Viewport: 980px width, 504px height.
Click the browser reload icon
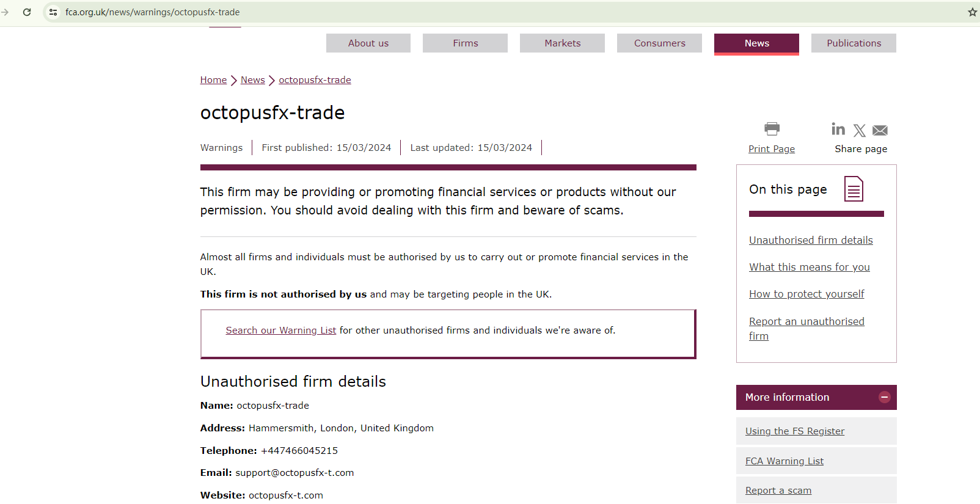tap(27, 12)
